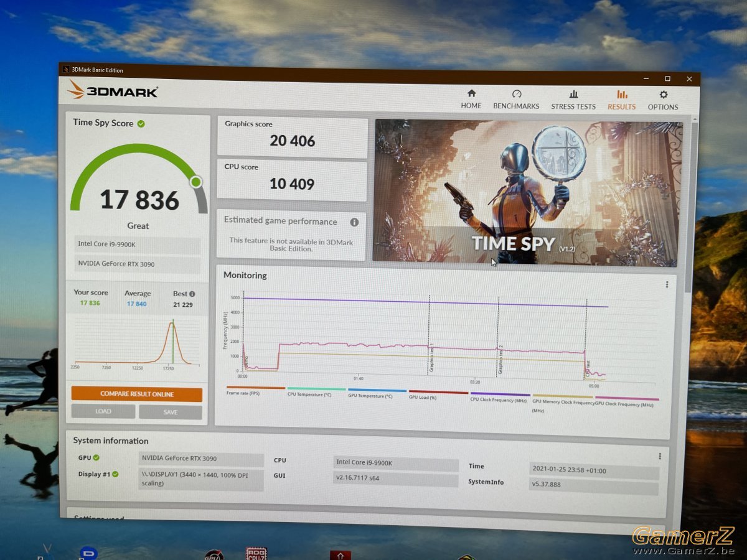This screenshot has height=560, width=747.
Task: Click the Save button
Action: point(171,412)
